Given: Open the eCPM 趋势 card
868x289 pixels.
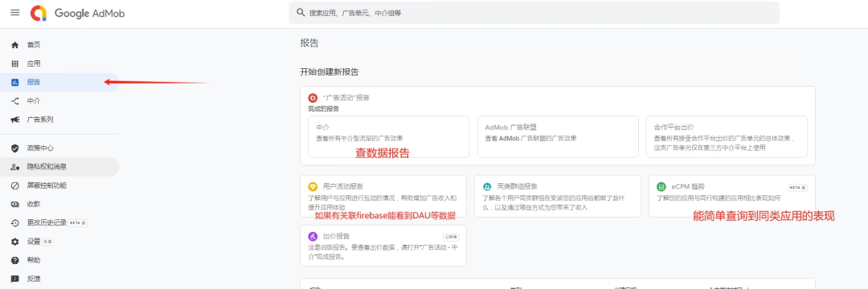Looking at the screenshot, I should (732, 196).
